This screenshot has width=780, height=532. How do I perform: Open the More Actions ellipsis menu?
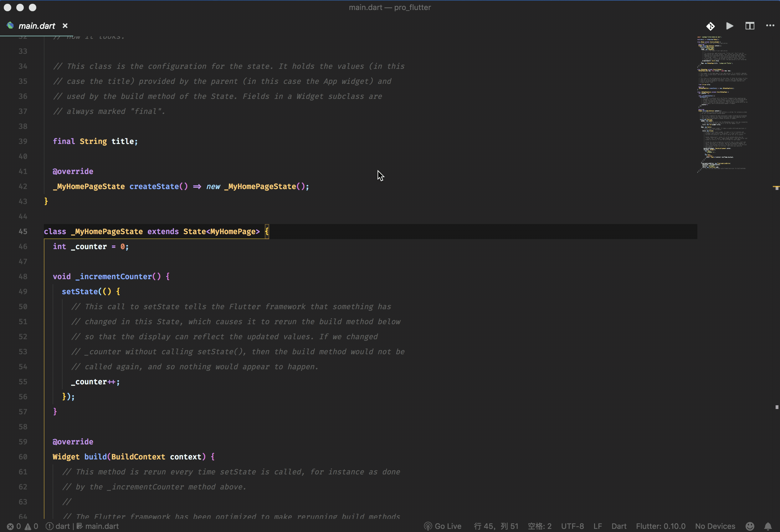point(770,26)
